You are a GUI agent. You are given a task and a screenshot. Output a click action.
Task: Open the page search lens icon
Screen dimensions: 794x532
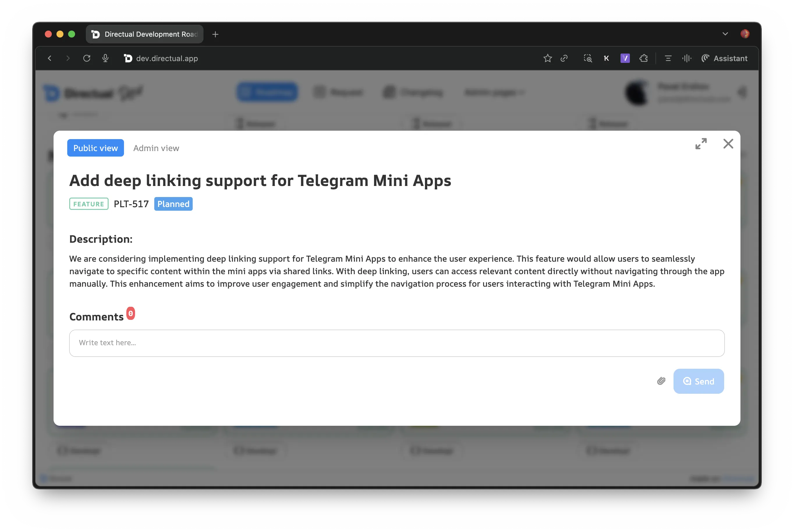[588, 58]
